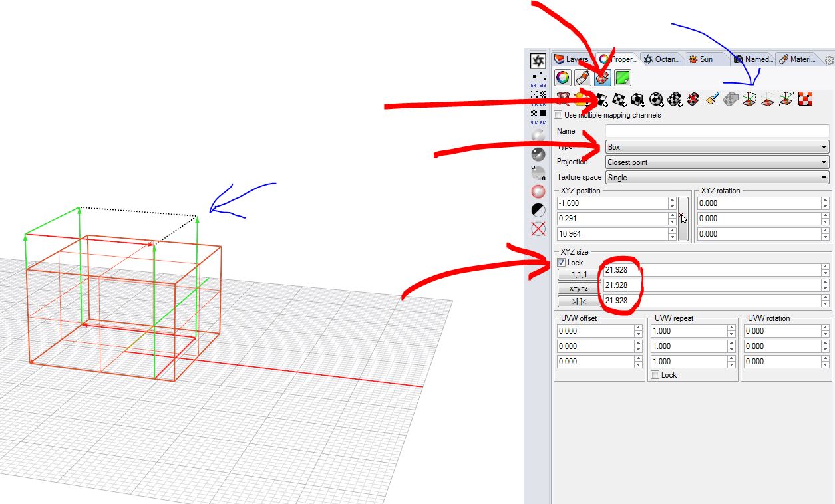Click the red checkered UV editor icon

(805, 100)
